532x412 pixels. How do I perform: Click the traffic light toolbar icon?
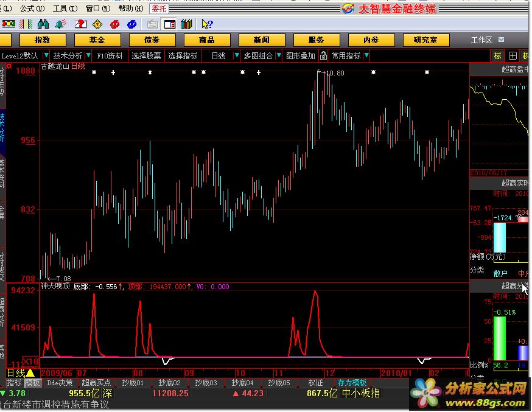pyautogui.click(x=9, y=24)
